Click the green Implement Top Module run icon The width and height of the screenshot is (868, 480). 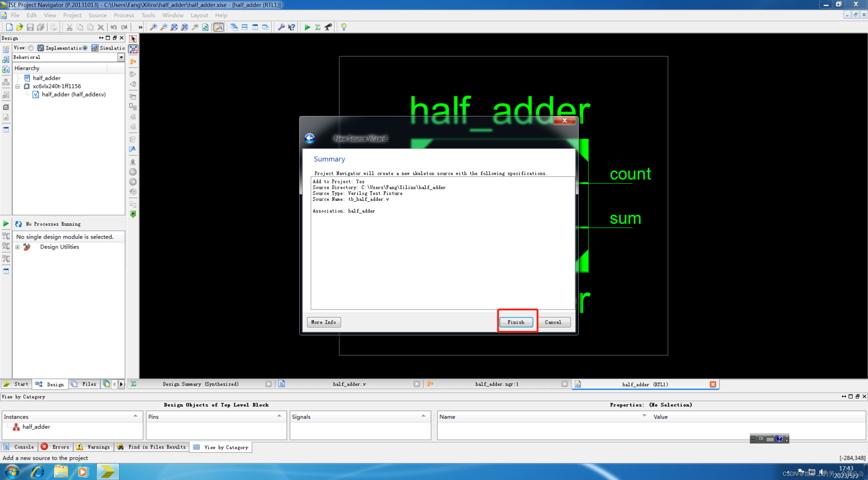307,27
